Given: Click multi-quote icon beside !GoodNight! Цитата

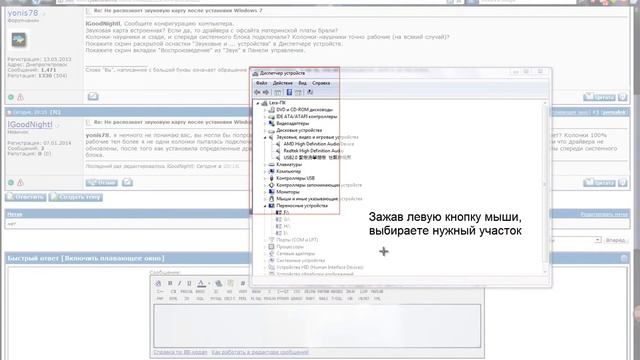Looking at the screenshot, I should point(622,182).
